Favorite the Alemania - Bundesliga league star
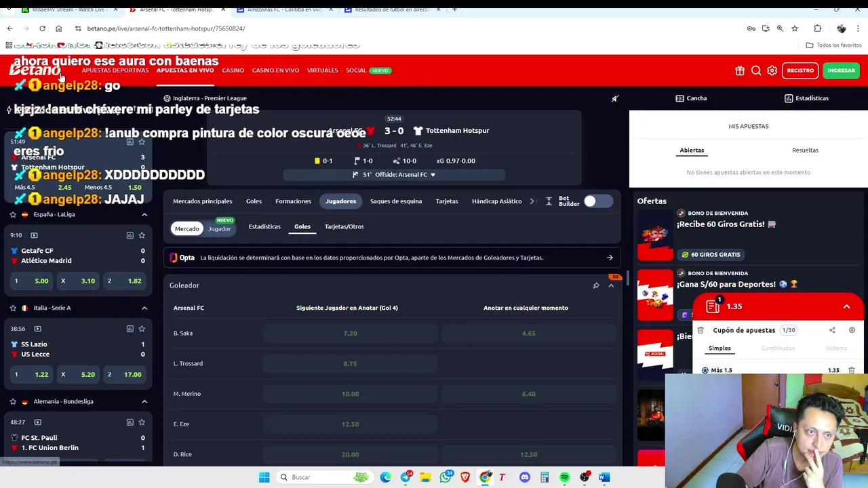Image resolution: width=868 pixels, height=488 pixels. 13,401
